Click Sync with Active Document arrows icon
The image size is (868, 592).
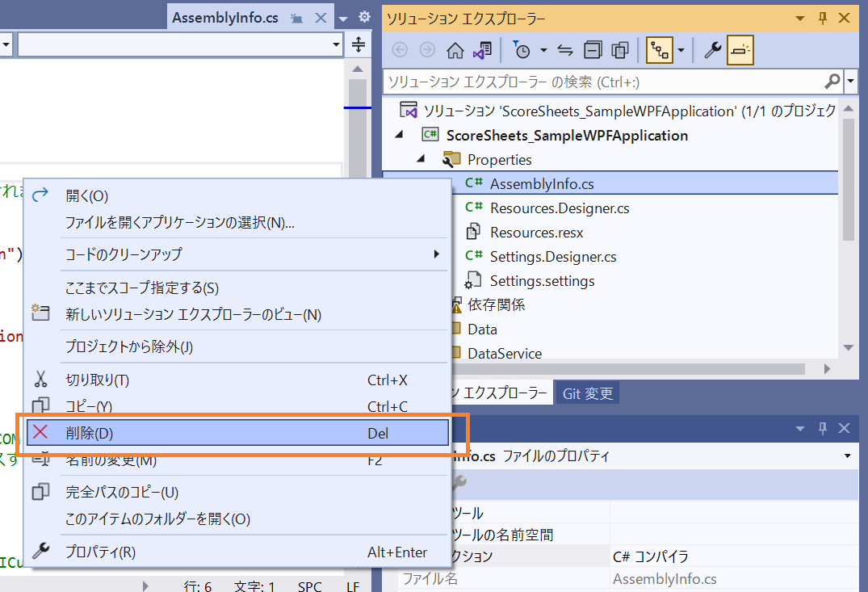point(565,50)
